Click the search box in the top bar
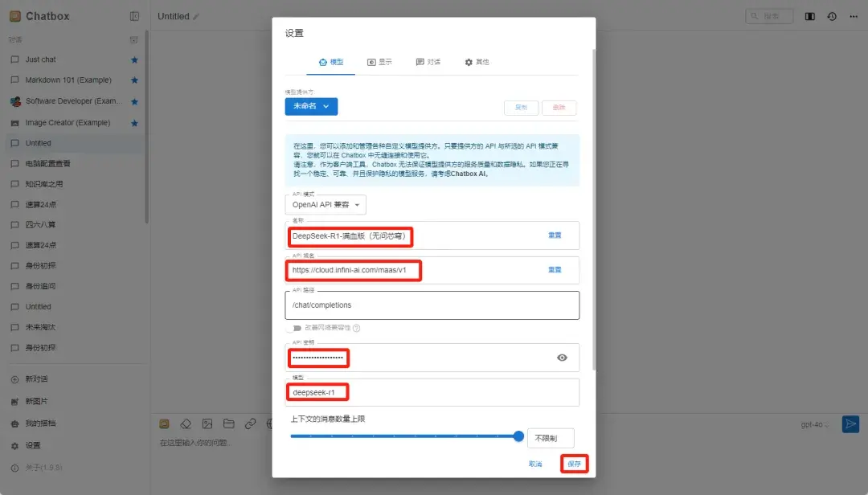 pos(769,16)
